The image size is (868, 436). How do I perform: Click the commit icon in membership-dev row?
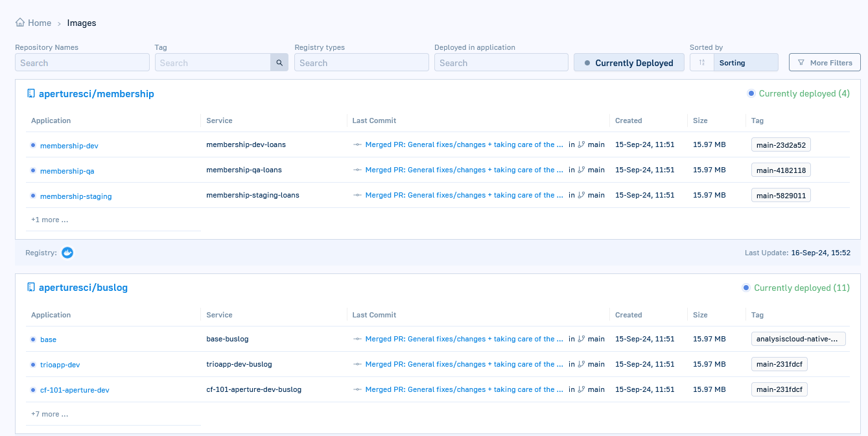pyautogui.click(x=357, y=145)
